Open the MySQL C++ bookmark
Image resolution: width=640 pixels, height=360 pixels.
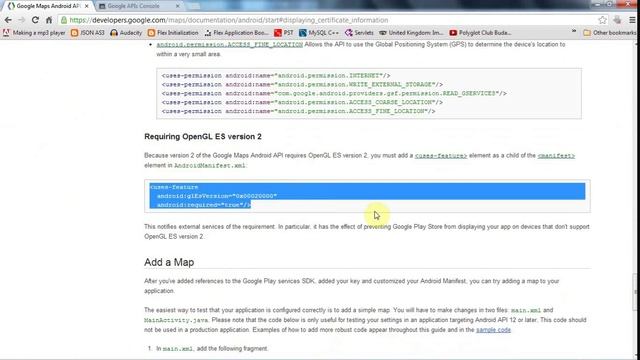pos(319,33)
